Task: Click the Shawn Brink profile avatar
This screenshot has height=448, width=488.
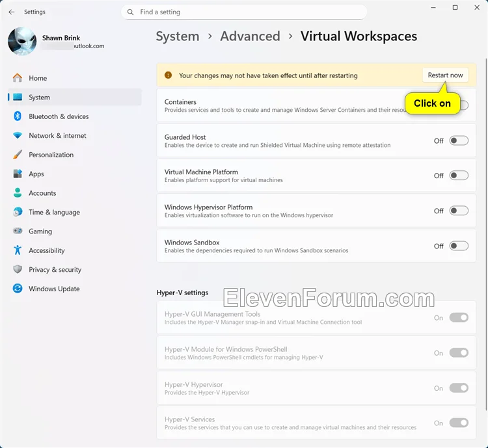Action: pyautogui.click(x=21, y=42)
